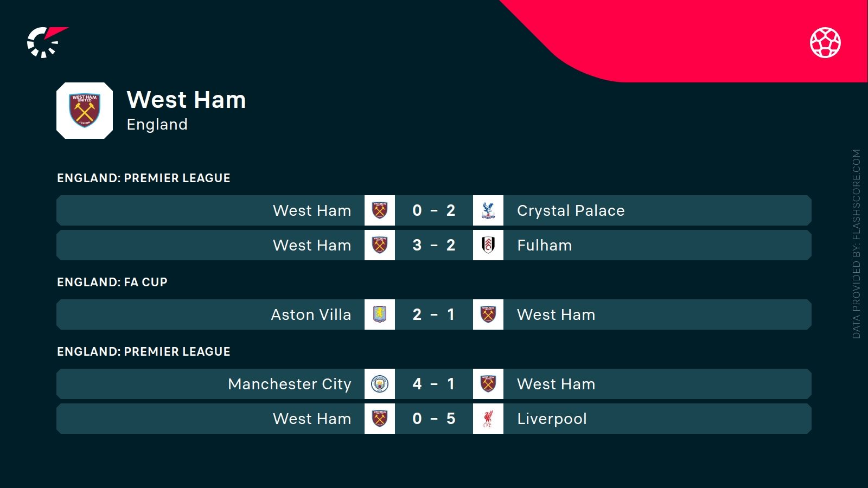Click the Manchester City team badge

[380, 384]
